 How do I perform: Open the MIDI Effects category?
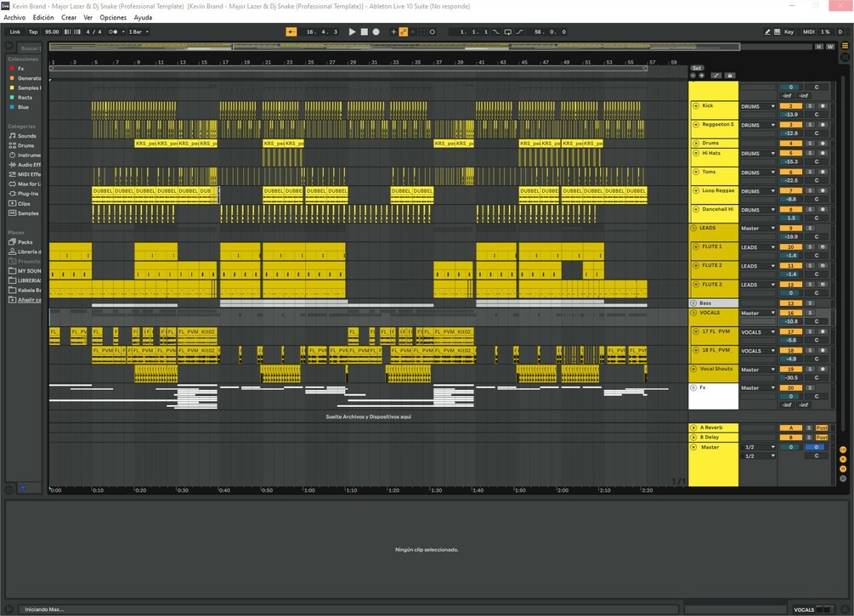(x=25, y=174)
